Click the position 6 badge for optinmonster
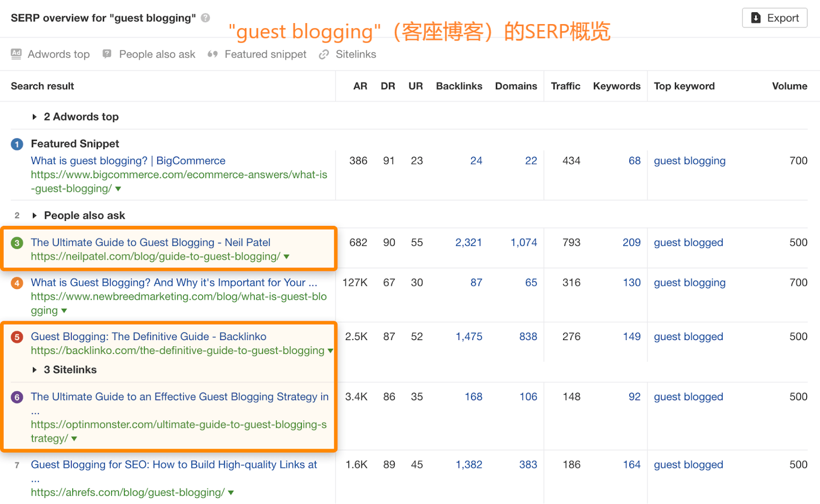 coord(17,397)
